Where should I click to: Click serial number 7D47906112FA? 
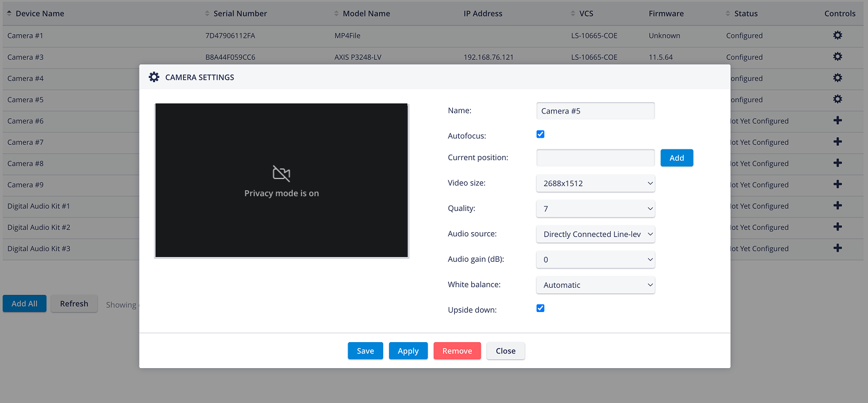coord(230,35)
